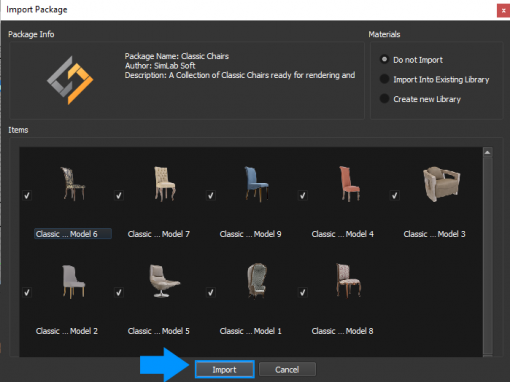Click the 'Classic ... Model 9' label
Image resolution: width=510 pixels, height=382 pixels.
[x=250, y=234]
